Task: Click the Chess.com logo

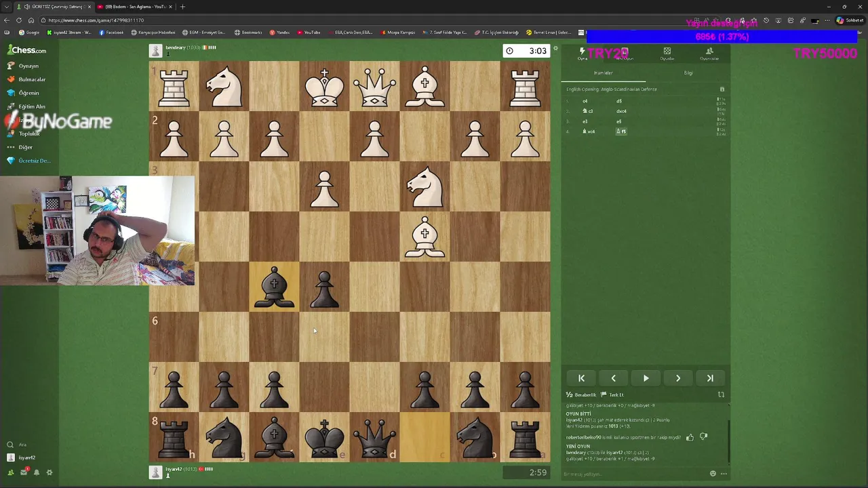Action: 27,50
